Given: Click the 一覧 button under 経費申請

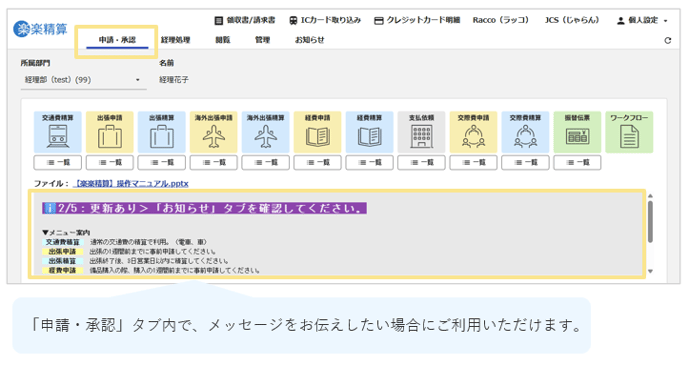Looking at the screenshot, I should [x=317, y=163].
